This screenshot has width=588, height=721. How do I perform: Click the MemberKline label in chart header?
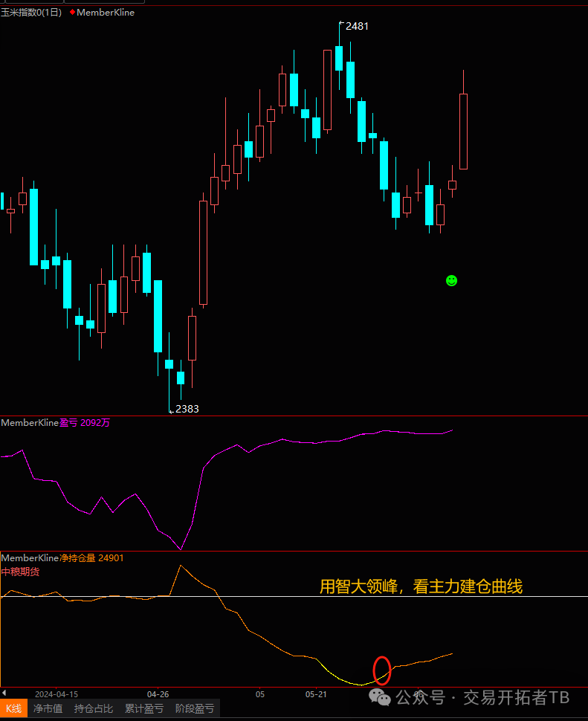click(x=106, y=13)
